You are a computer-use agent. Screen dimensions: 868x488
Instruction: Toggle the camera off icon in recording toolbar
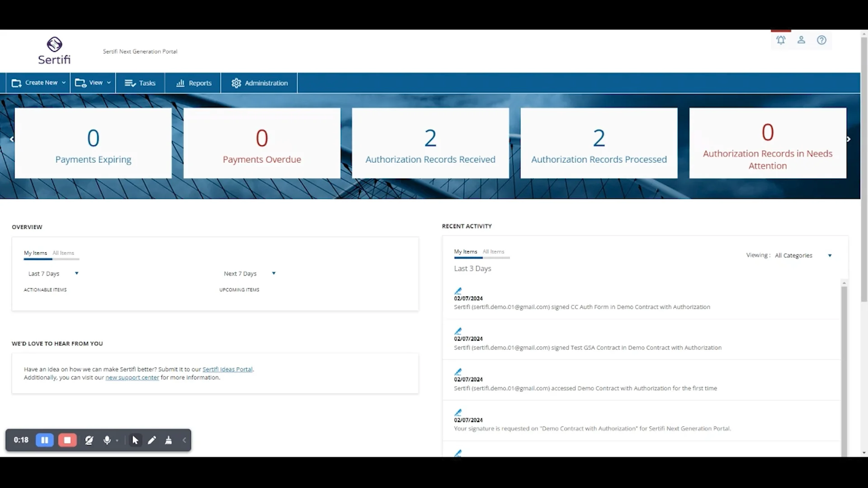pos(89,440)
